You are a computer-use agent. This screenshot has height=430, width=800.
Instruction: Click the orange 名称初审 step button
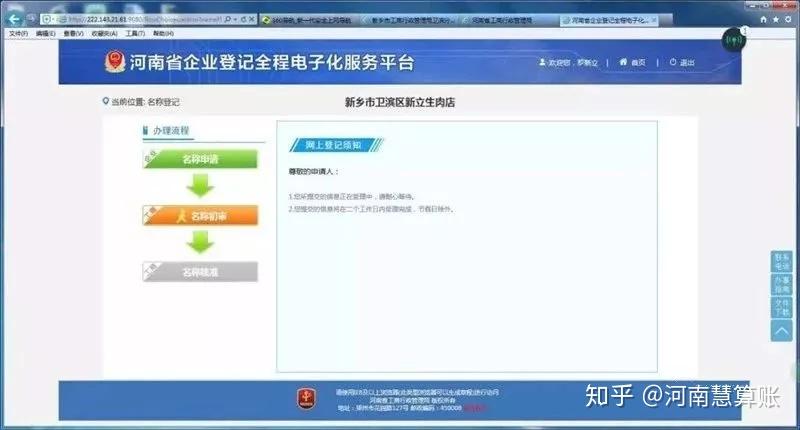coord(200,216)
